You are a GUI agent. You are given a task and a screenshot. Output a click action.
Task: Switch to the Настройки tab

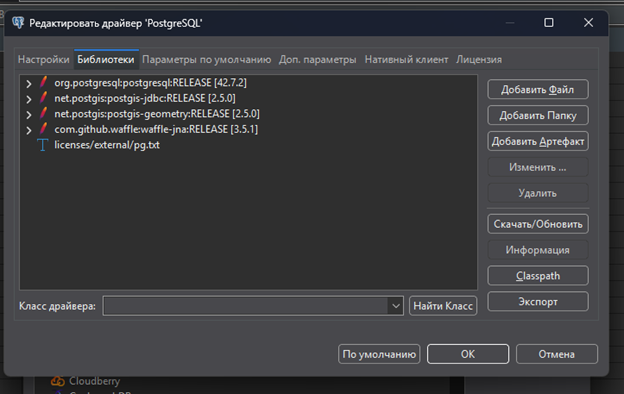tap(44, 60)
